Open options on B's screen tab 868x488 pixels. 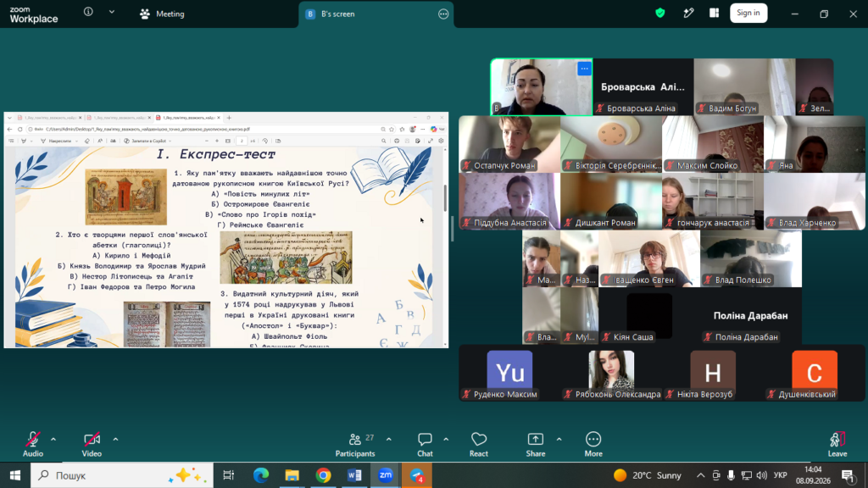(x=443, y=14)
